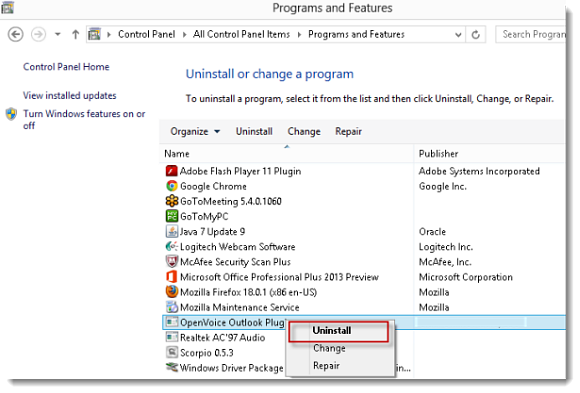The width and height of the screenshot is (580, 393).
Task: Select Scorpio 0.5.3 entry
Action: 207,353
